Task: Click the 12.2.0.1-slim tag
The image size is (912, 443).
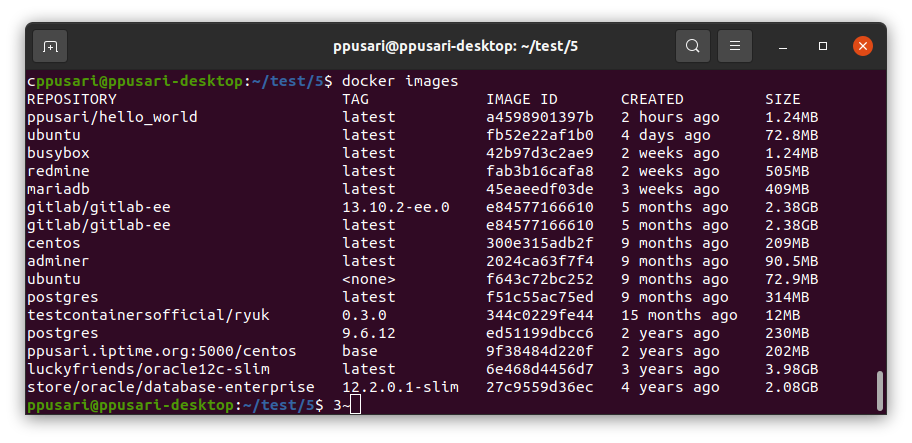Action: 400,387
